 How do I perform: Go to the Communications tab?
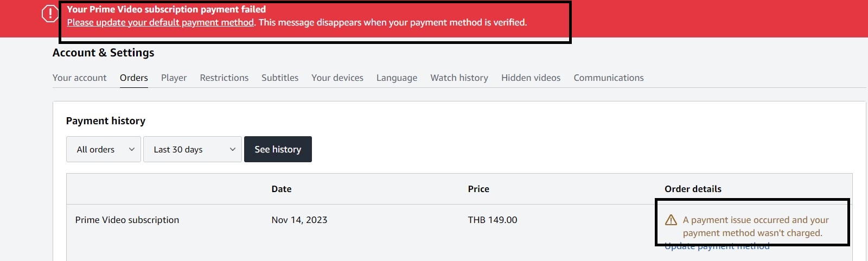tap(609, 78)
